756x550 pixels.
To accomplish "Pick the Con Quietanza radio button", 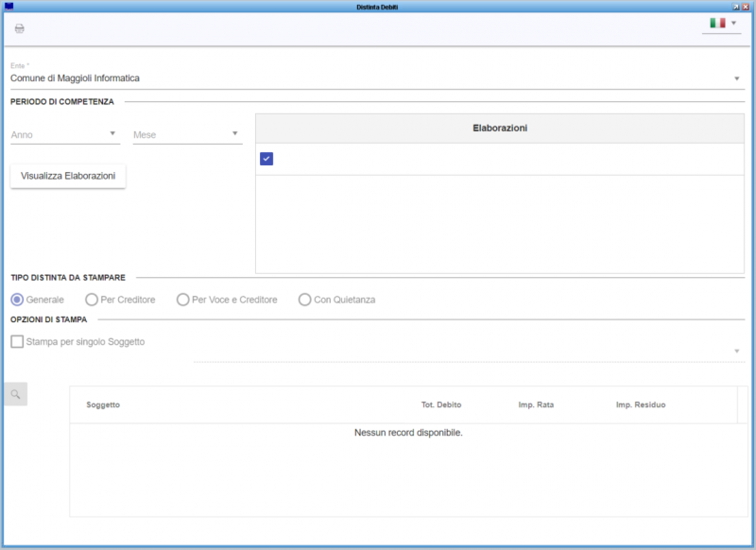I will (305, 300).
